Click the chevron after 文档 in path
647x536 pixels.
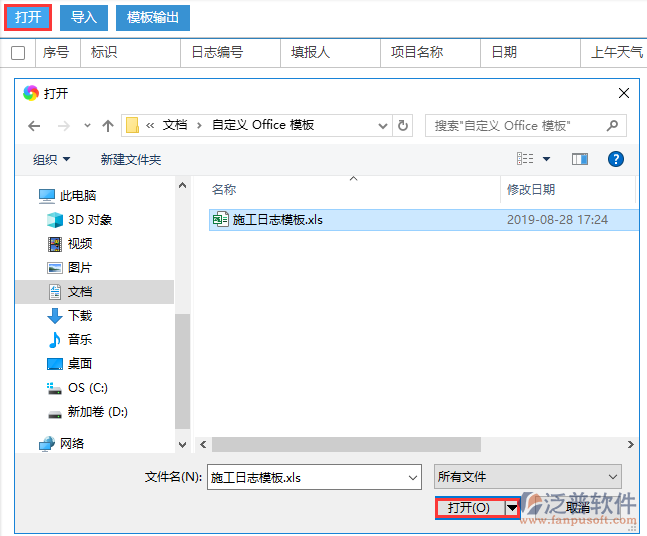coord(199,125)
